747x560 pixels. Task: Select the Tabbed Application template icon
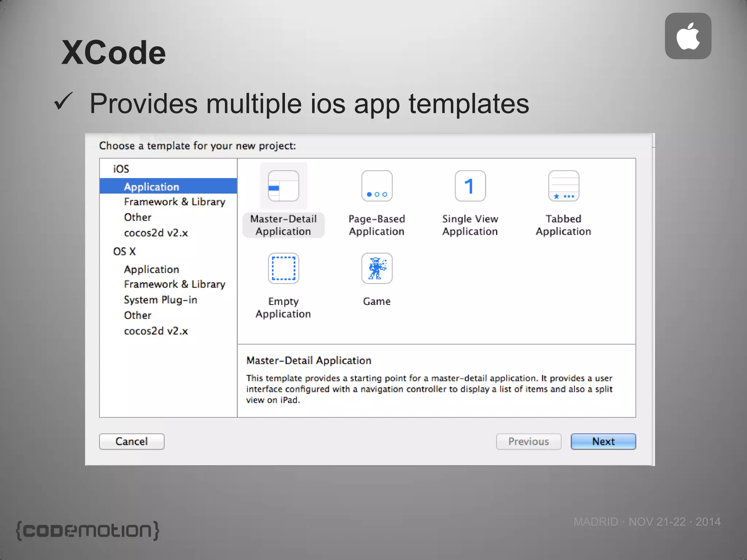click(x=564, y=186)
